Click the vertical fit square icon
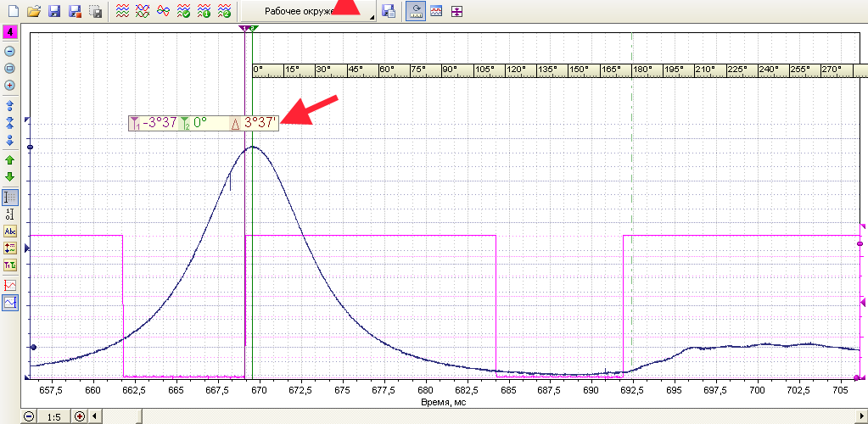Screen dimensions: 868x424 pyautogui.click(x=10, y=69)
